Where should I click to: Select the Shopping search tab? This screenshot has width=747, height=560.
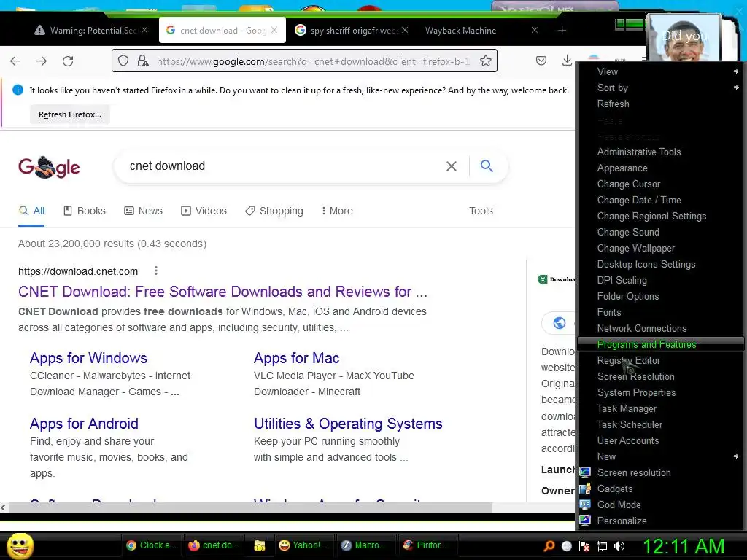pyautogui.click(x=274, y=211)
